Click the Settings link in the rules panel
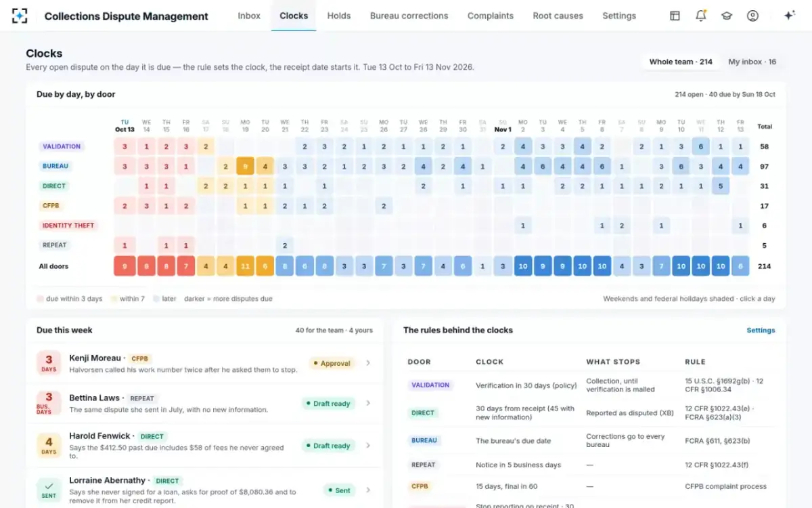The width and height of the screenshot is (812, 508). tap(761, 331)
